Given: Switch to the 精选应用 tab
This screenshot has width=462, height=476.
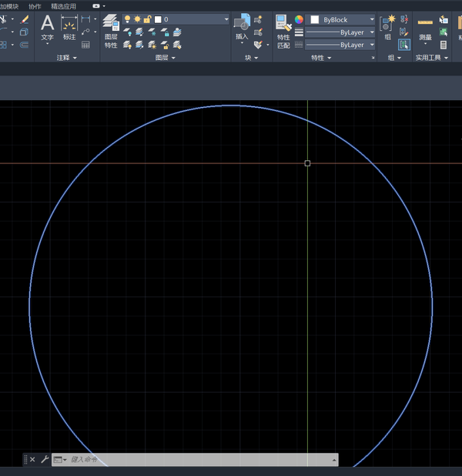Looking at the screenshot, I should [64, 6].
